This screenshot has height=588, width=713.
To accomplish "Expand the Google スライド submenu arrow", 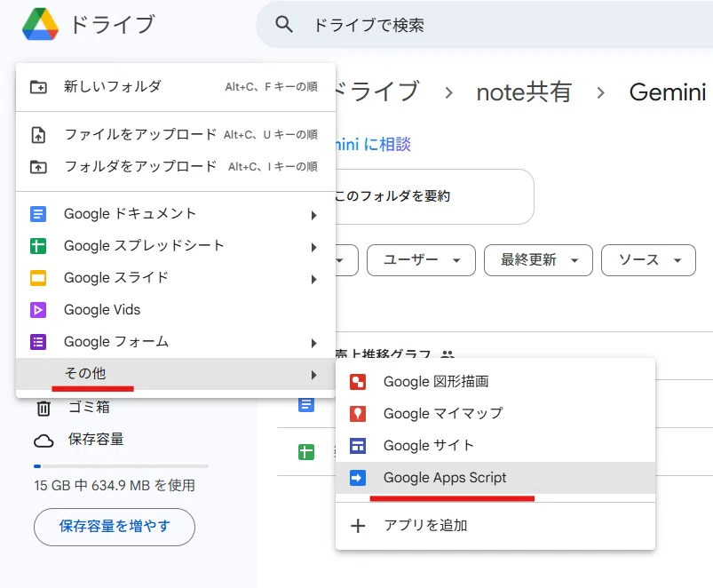I will pyautogui.click(x=313, y=279).
